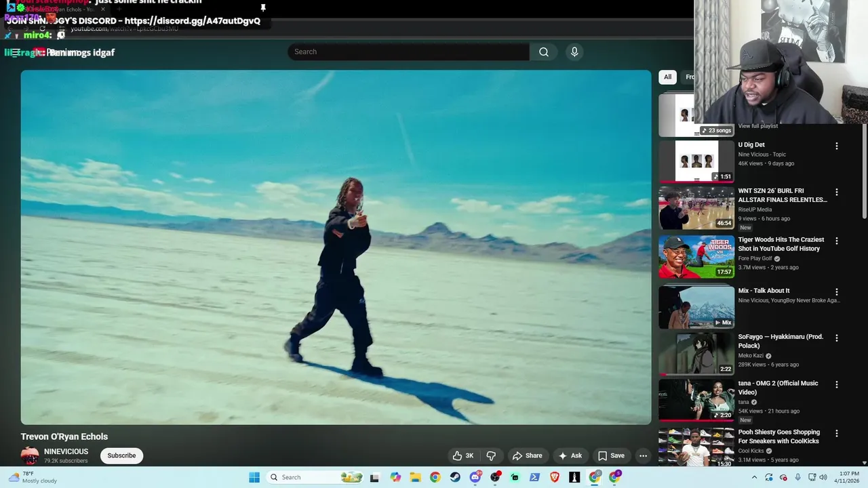Viewport: 868px width, 488px height.
Task: Click the 79.2K subscribers text
Action: 66,461
